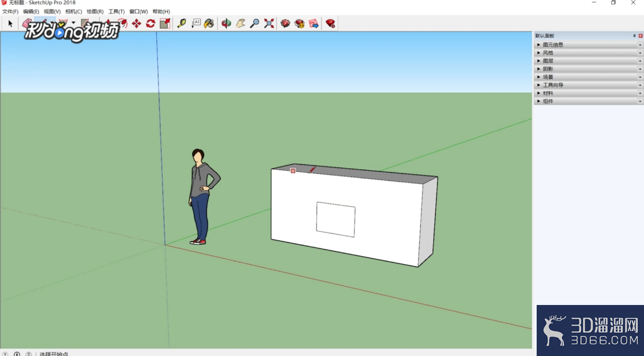The image size is (644, 356).
Task: Open the shape tool dropdown arrow
Action: coord(74,23)
